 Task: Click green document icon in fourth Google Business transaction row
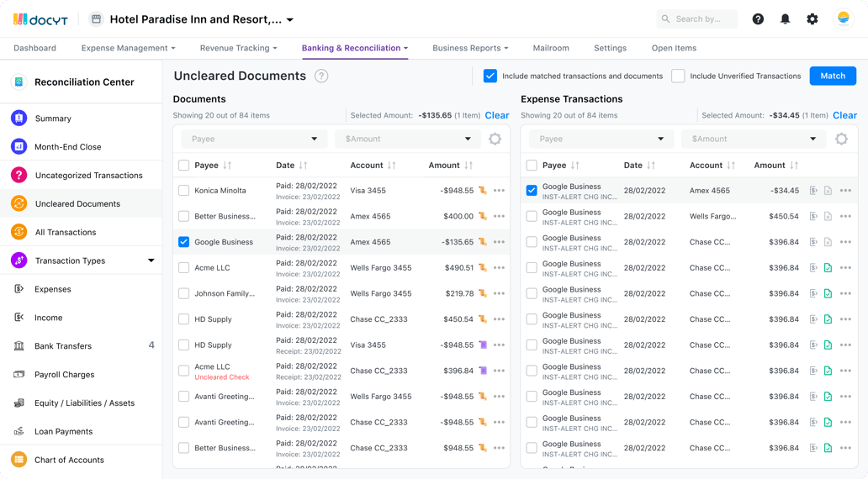[828, 268]
